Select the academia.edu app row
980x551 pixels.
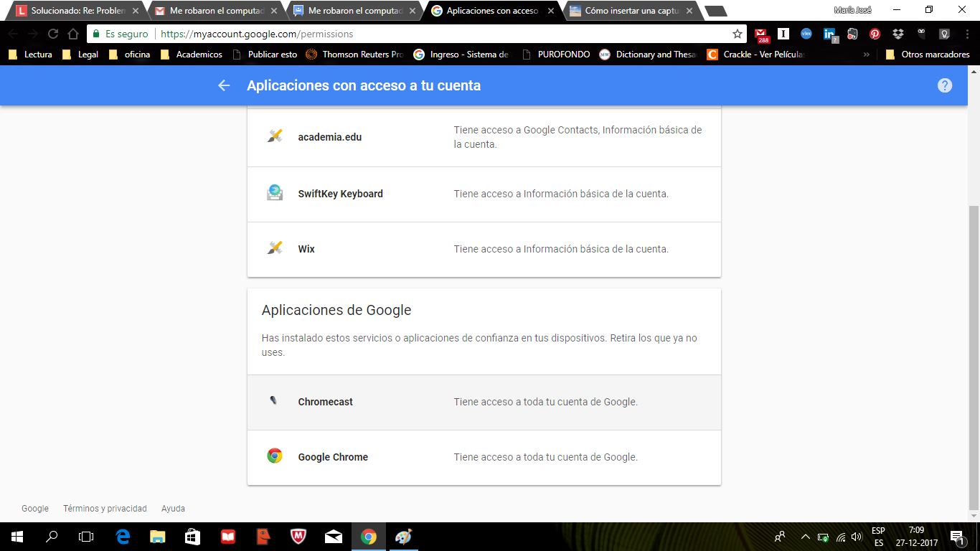pos(484,137)
